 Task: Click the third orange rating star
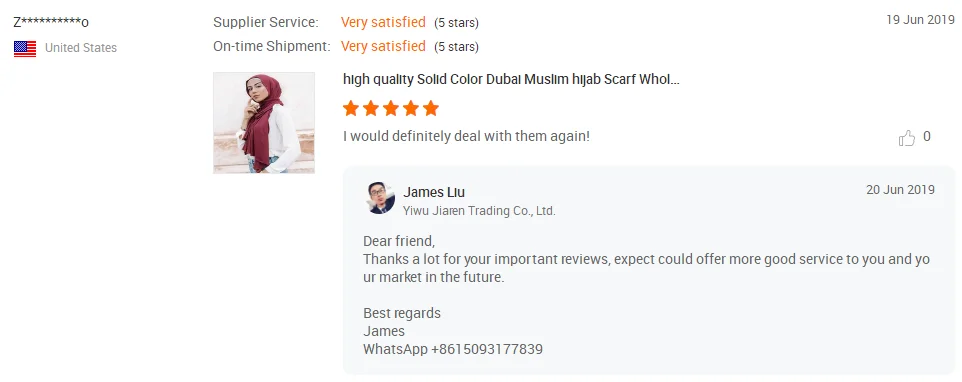[391, 109]
